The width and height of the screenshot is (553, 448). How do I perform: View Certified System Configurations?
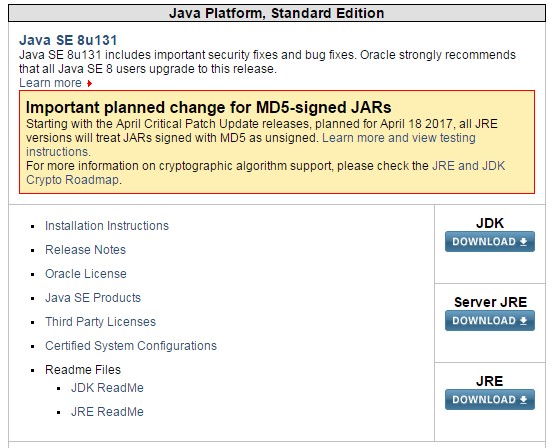131,346
